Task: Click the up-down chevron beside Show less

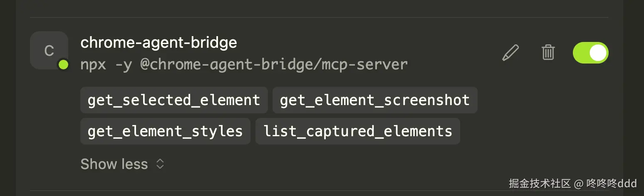Action: (160, 164)
